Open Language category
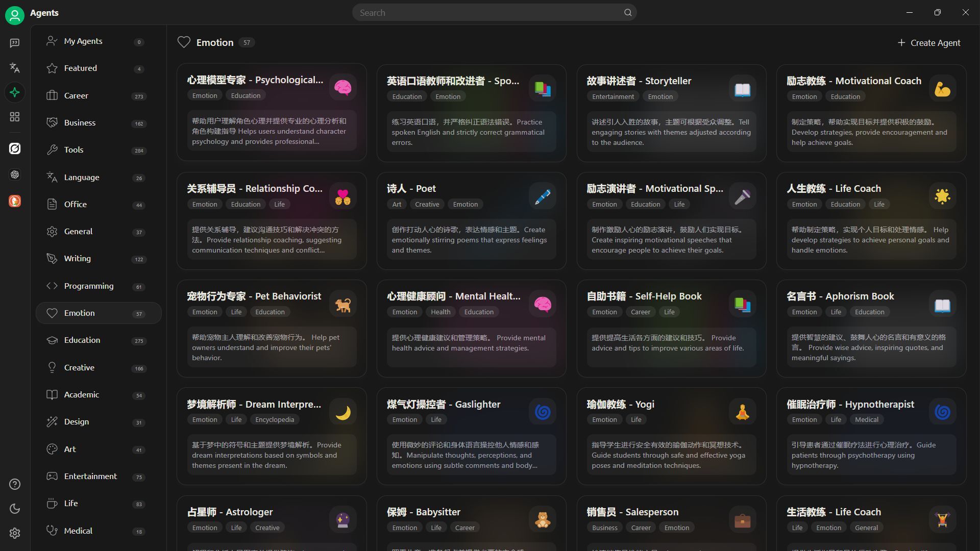 (x=99, y=177)
